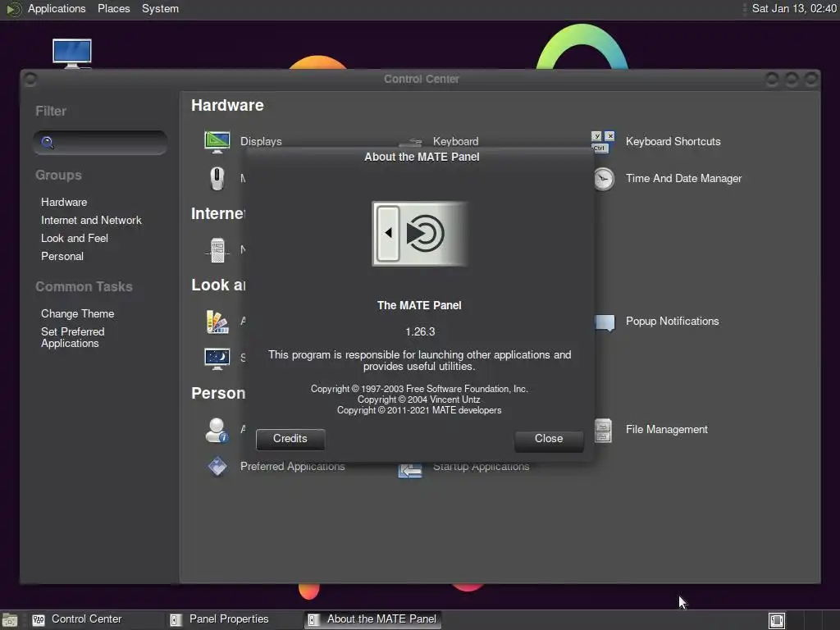Viewport: 840px width, 630px height.
Task: Select the Personal group
Action: (x=62, y=257)
